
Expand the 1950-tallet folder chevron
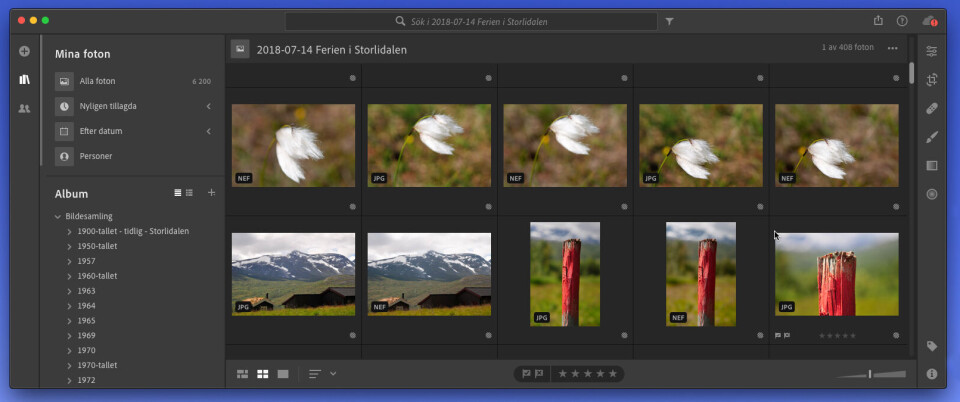[x=70, y=247]
